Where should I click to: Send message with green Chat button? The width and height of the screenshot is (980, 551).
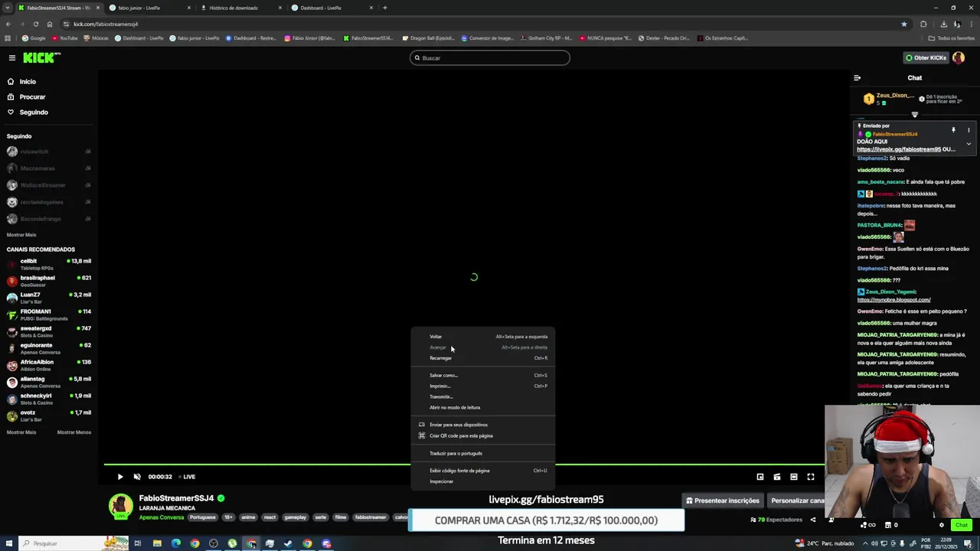[x=962, y=525]
